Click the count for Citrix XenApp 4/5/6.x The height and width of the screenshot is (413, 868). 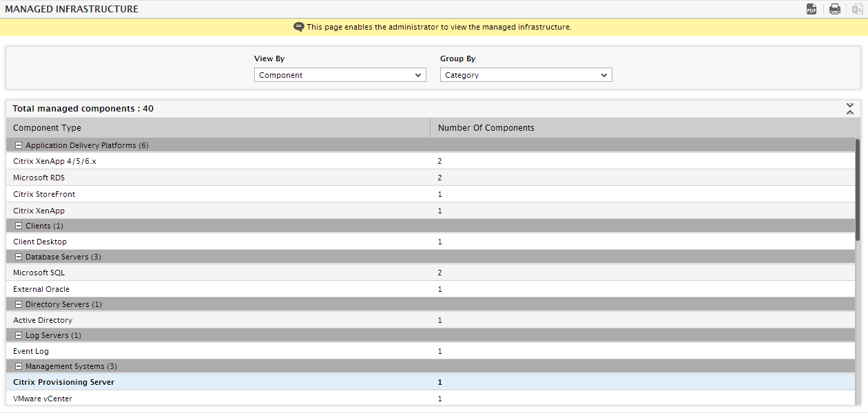pos(440,161)
